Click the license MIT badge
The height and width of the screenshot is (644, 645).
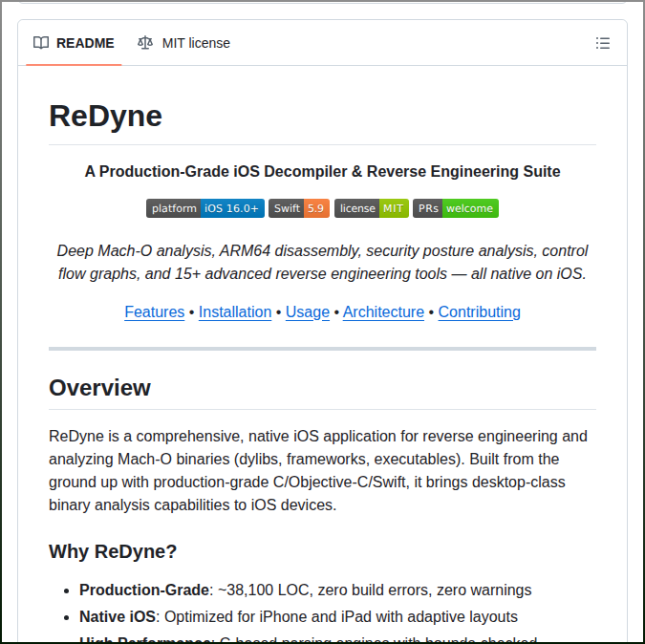pyautogui.click(x=372, y=208)
